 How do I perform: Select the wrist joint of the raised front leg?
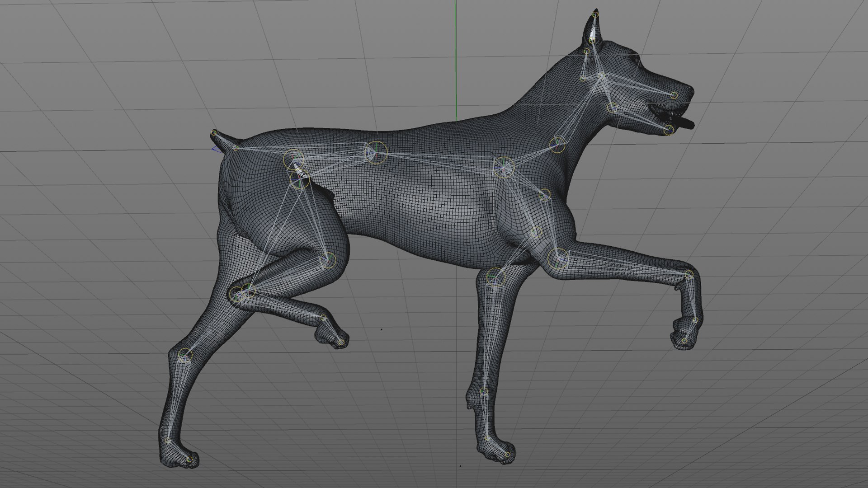point(689,274)
